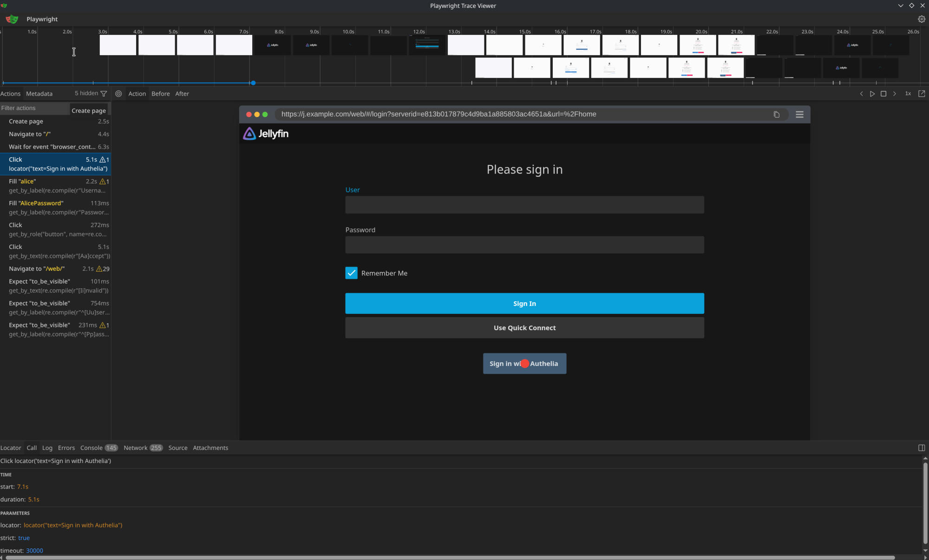Select the Create page action
Screen dimensions: 929x560
coord(55,122)
